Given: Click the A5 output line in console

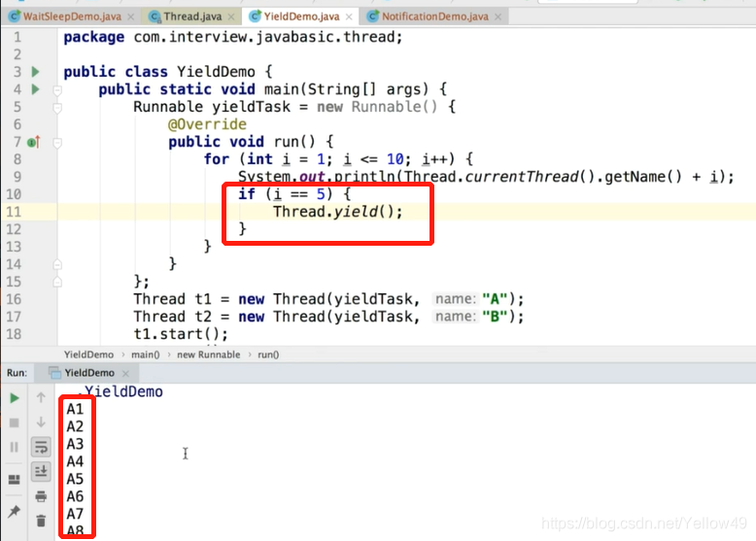Looking at the screenshot, I should [75, 479].
